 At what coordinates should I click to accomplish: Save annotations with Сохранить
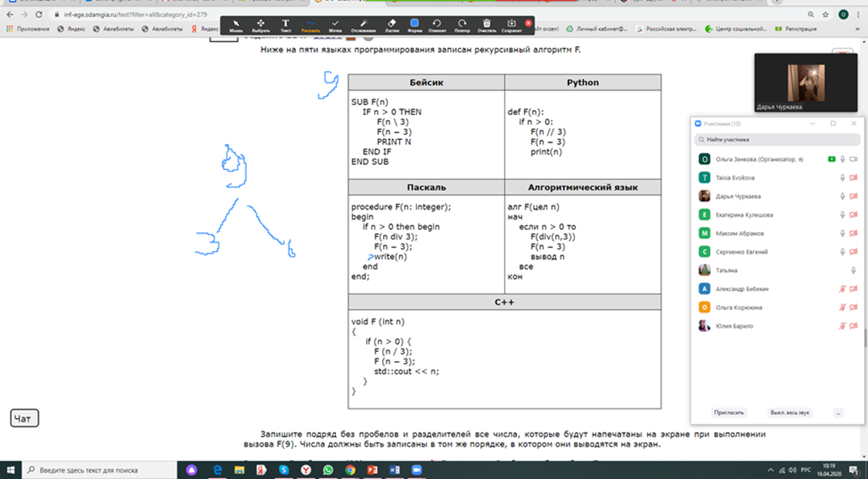(512, 25)
